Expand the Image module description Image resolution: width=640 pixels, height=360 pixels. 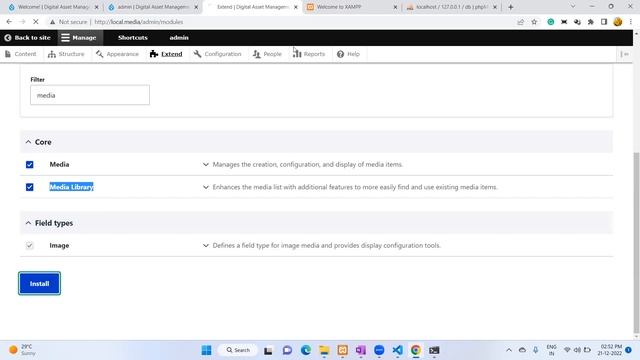[x=206, y=245]
